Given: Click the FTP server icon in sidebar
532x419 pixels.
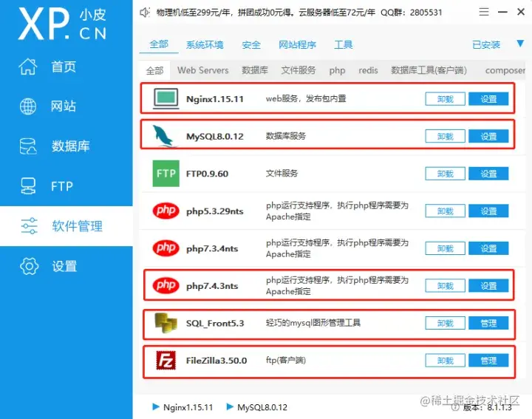Looking at the screenshot, I should click(28, 186).
